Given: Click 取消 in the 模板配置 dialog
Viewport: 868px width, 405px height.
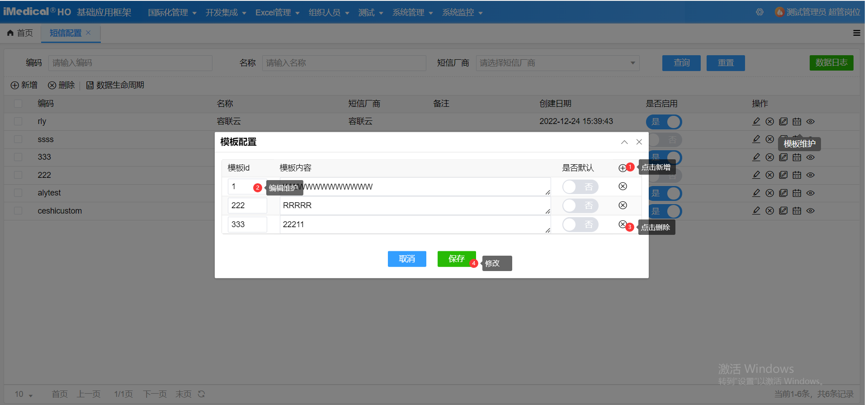Looking at the screenshot, I should [407, 259].
